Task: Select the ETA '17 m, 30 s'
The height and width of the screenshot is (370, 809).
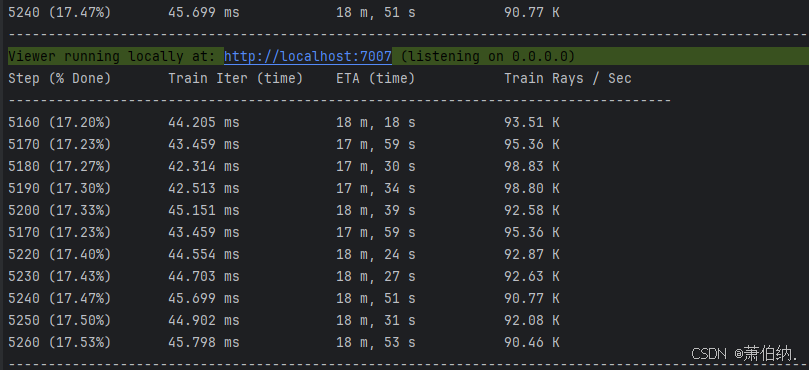Action: click(376, 167)
